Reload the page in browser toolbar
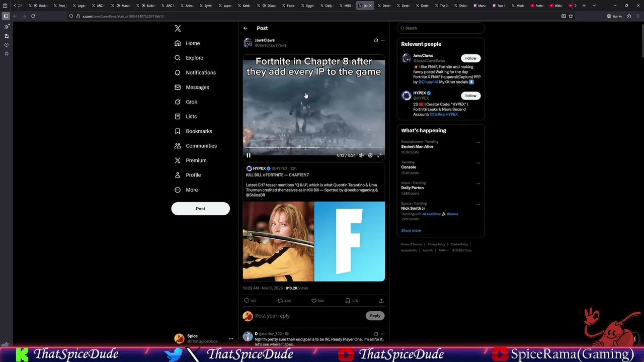 (33, 16)
